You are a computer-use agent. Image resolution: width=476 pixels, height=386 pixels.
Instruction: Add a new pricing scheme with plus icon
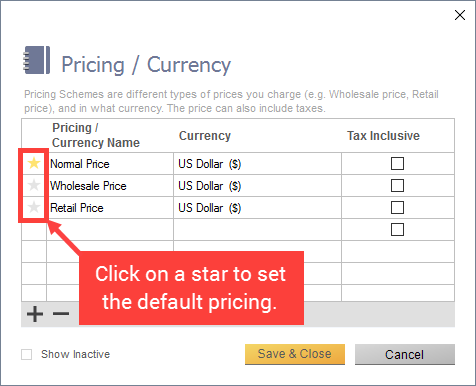[35, 314]
